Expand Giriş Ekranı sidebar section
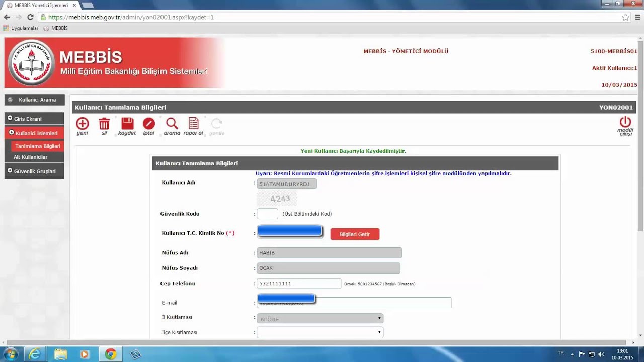The height and width of the screenshot is (362, 644). tap(35, 119)
